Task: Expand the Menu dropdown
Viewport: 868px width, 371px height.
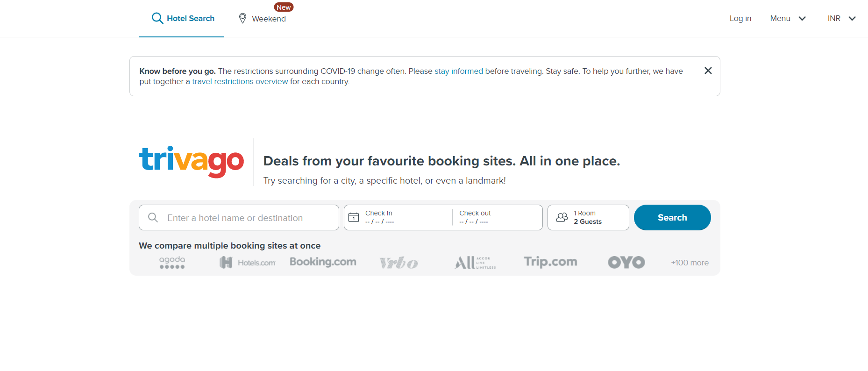Action: [788, 18]
